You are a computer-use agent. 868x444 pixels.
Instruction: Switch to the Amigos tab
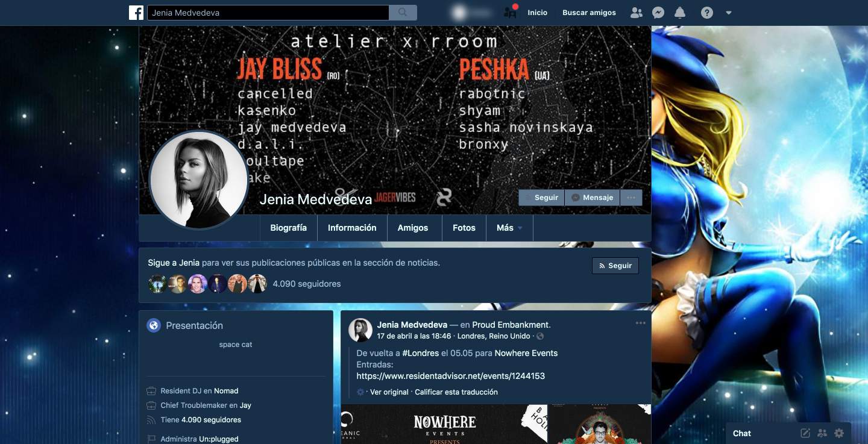click(x=413, y=228)
